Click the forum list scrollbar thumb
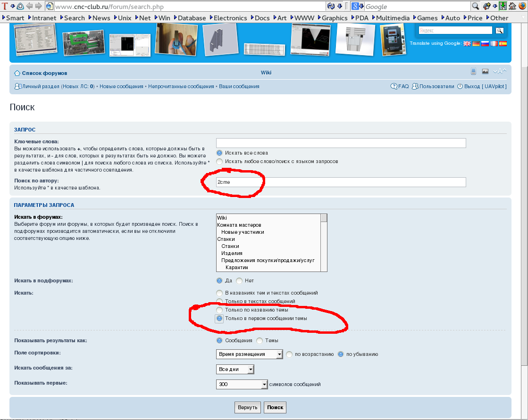Viewport: 528px width, 420px height. tap(324, 218)
